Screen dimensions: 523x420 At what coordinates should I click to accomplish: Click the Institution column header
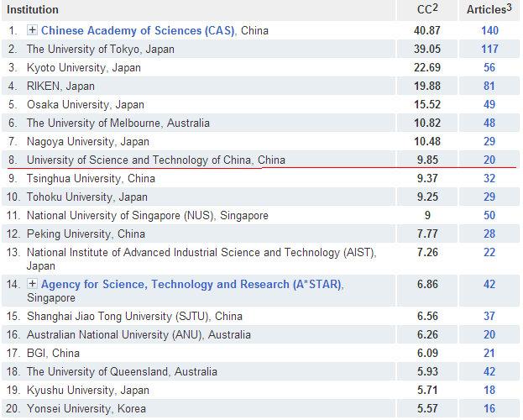pos(33,9)
